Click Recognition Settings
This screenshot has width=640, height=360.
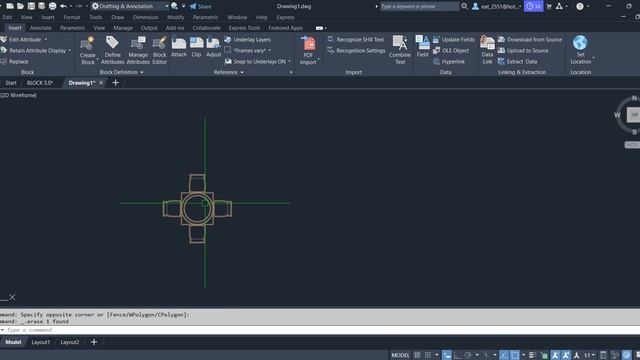356,51
